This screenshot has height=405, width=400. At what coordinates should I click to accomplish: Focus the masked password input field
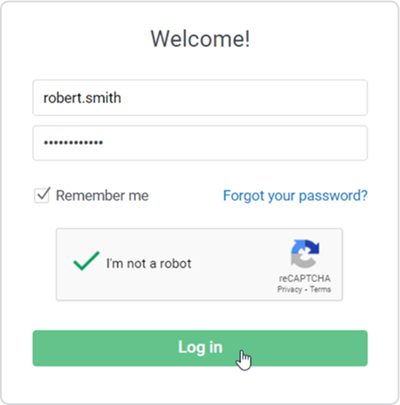point(200,143)
